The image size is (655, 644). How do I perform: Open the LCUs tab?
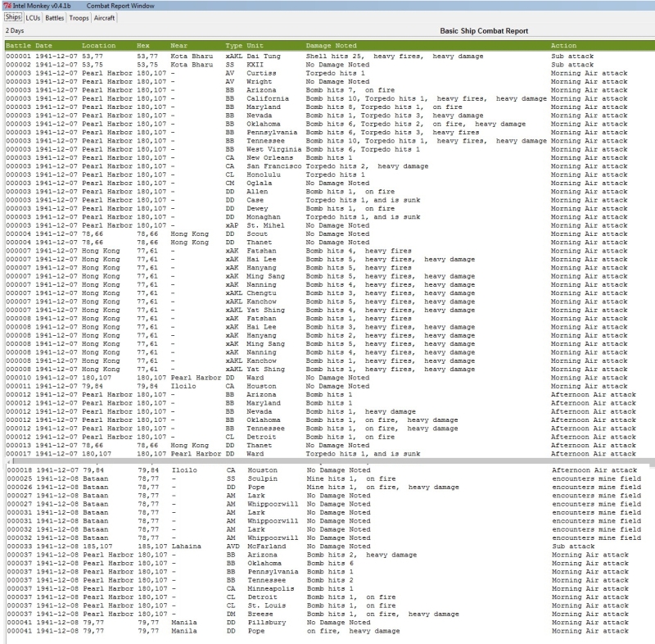pos(33,18)
